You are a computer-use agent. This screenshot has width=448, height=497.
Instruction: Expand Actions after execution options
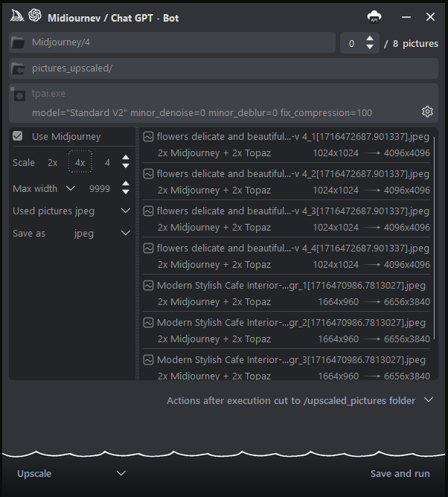[428, 400]
